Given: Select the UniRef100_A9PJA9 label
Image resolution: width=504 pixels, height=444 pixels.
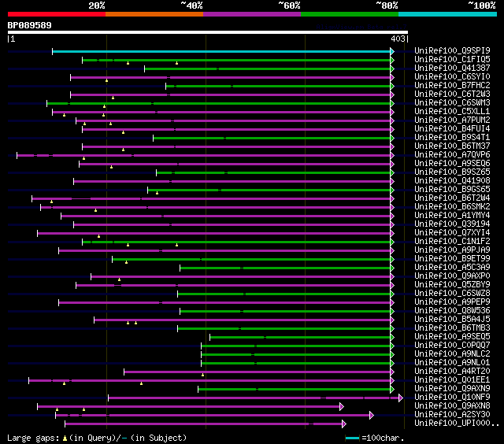Looking at the screenshot, I should click(452, 250).
